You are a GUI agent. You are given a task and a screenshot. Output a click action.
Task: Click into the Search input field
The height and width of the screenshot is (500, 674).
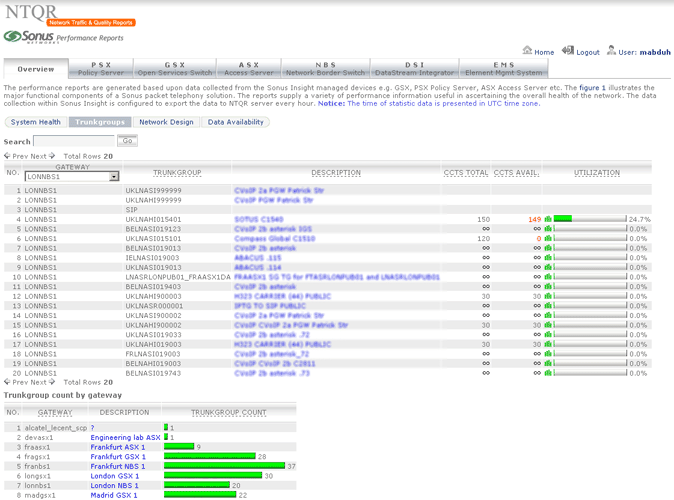tap(75, 141)
